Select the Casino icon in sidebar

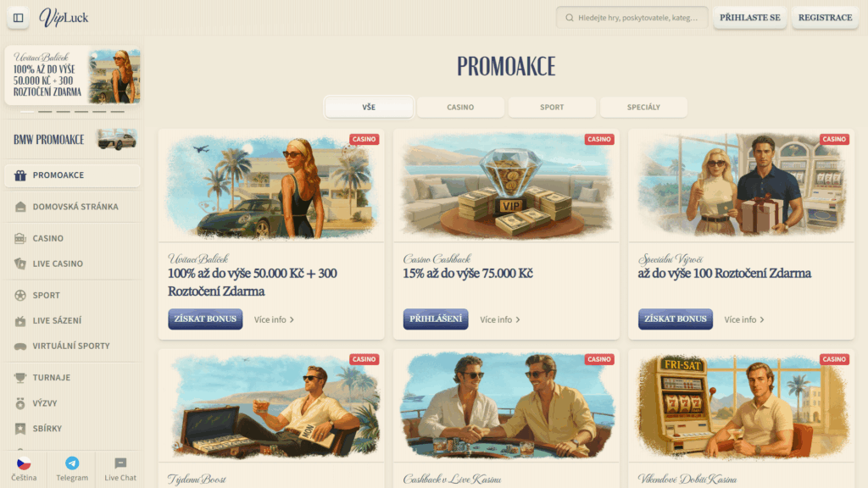click(x=20, y=238)
